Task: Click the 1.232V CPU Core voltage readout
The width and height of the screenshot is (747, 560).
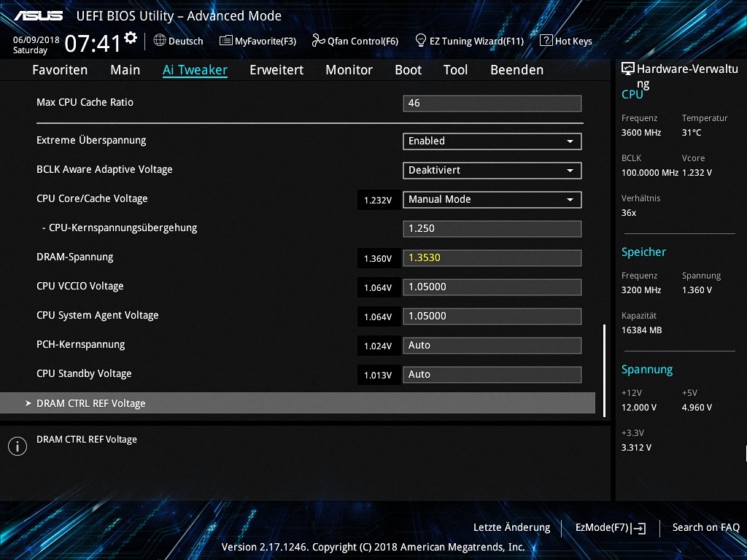Action: (379, 200)
